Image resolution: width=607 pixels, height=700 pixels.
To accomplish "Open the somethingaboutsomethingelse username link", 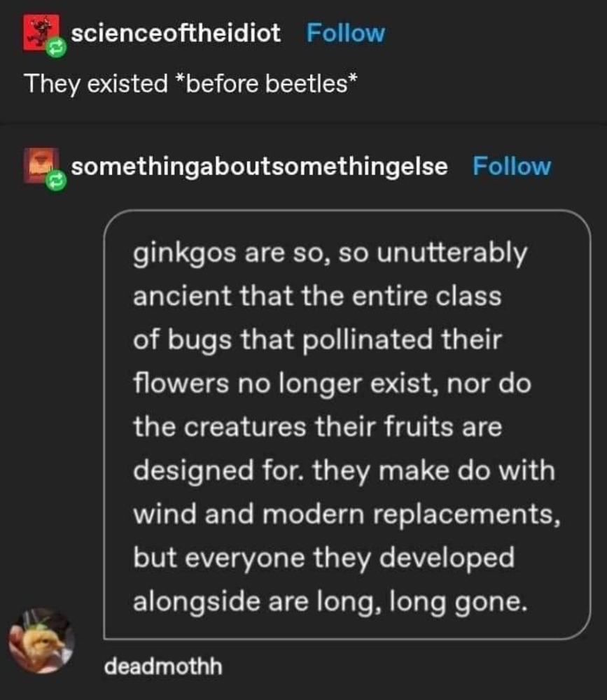I will click(x=259, y=167).
